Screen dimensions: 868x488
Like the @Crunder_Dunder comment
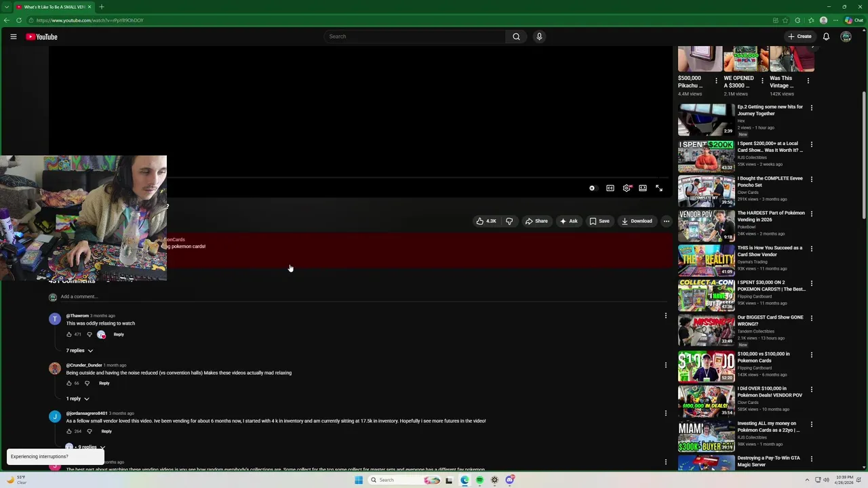click(x=69, y=383)
